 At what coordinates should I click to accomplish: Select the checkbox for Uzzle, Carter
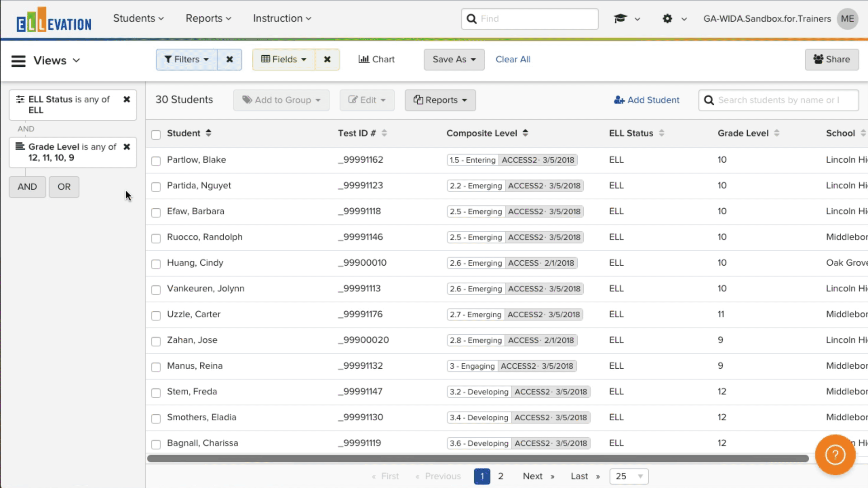156,315
